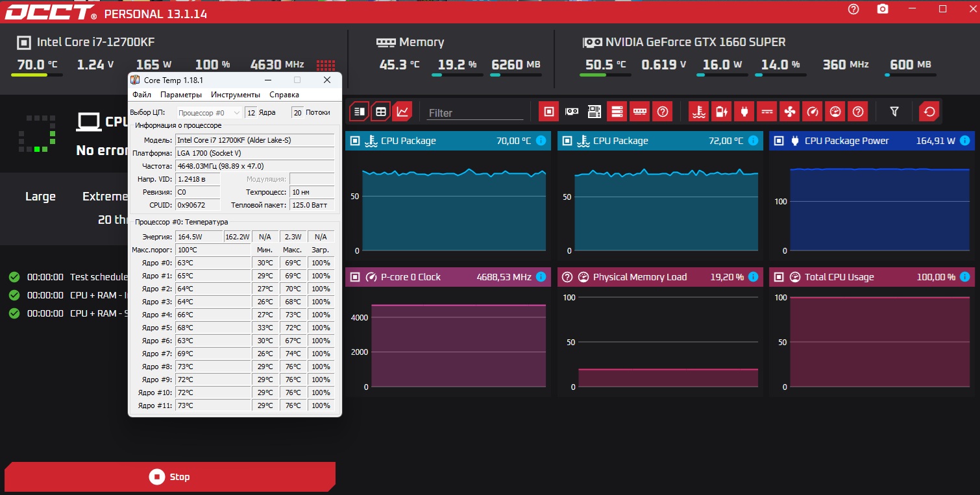Toggle the table layout view button
980x495 pixels.
click(381, 112)
